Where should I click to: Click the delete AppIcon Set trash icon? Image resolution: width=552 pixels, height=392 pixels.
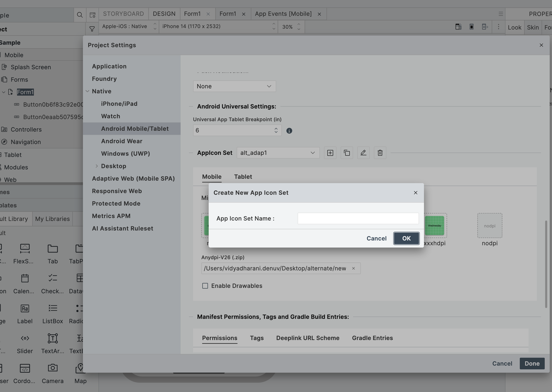(x=380, y=153)
